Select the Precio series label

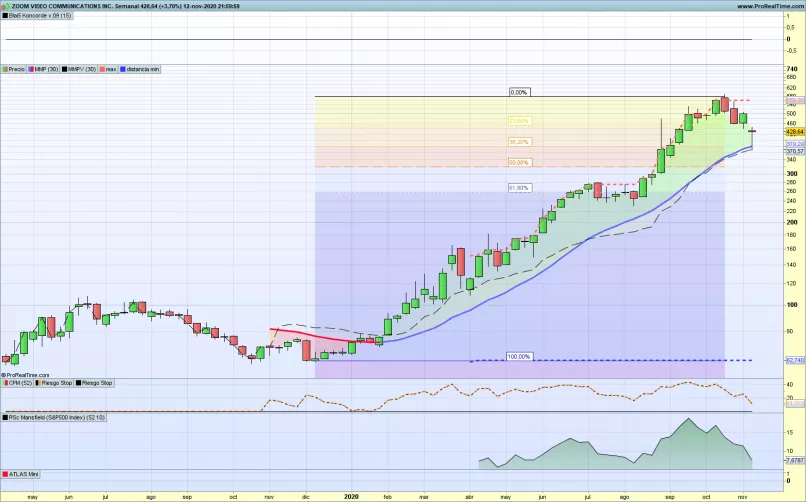click(x=14, y=69)
